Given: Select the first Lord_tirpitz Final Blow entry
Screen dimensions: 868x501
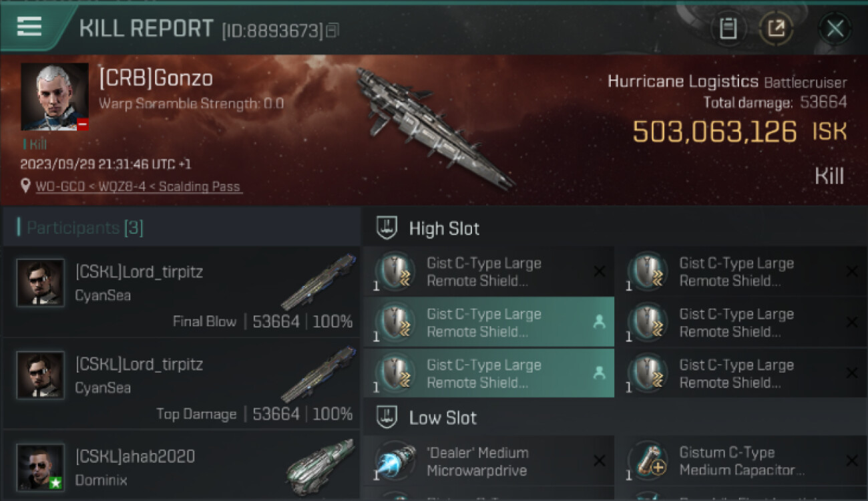Looking at the screenshot, I should [182, 291].
